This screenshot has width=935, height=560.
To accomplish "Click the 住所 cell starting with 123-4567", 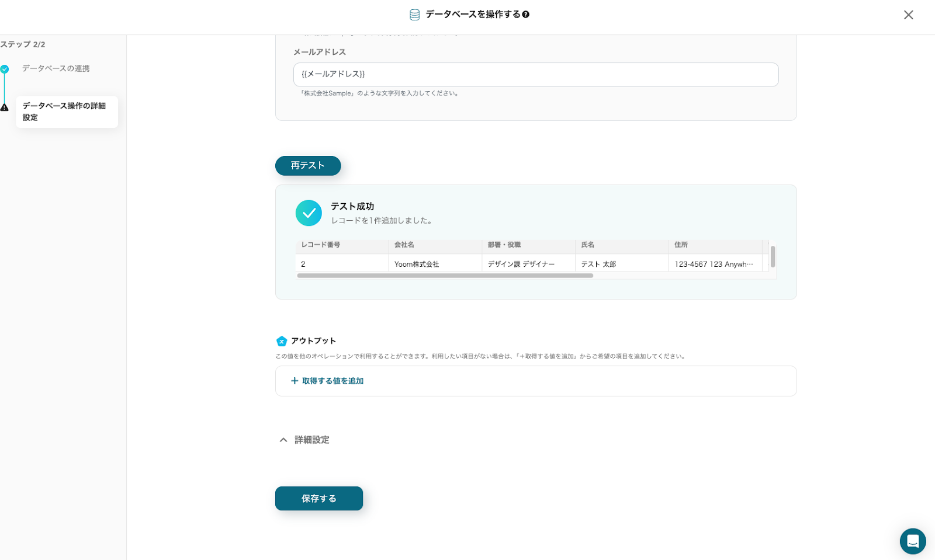I will (714, 264).
